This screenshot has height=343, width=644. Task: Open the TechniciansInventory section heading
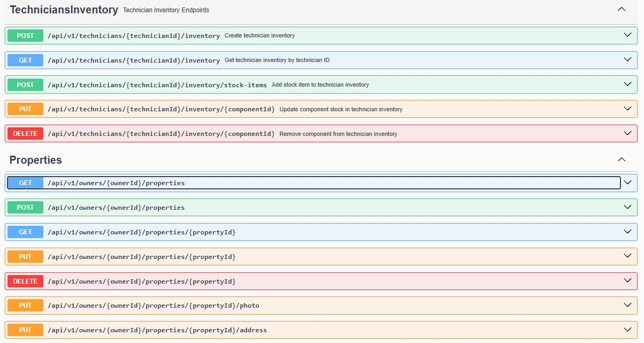[64, 10]
